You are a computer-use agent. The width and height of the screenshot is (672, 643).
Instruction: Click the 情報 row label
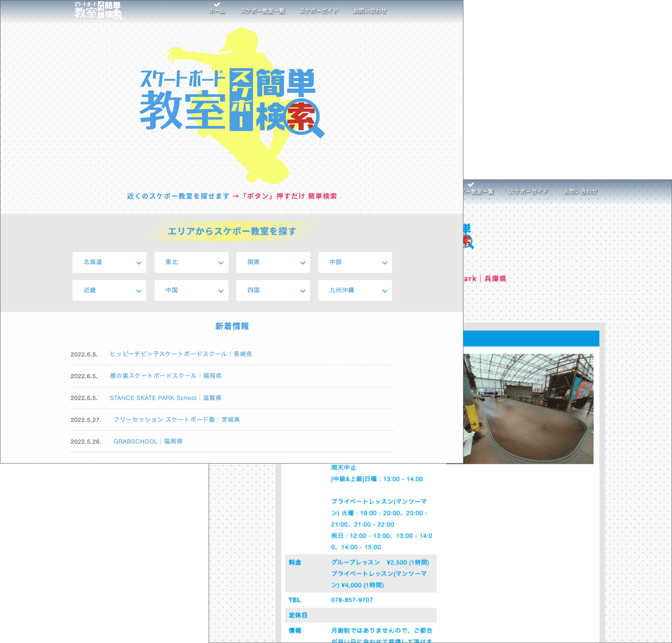[x=295, y=630]
